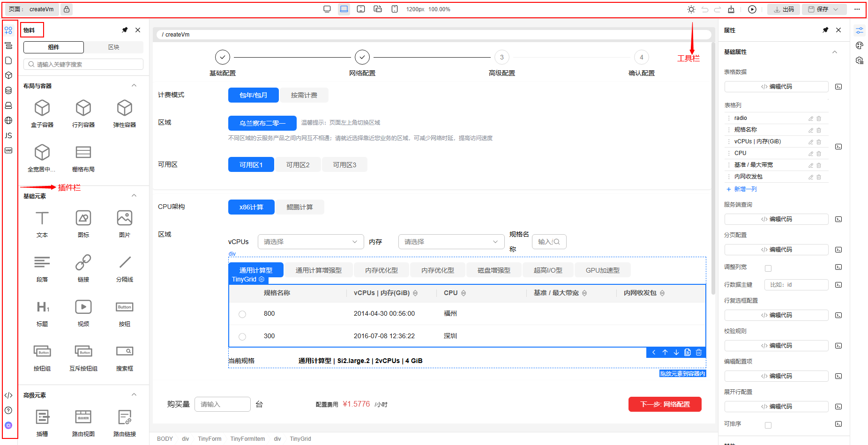Sort by the CPU column header arrows
The width and height of the screenshot is (868, 445).
coord(464,293)
